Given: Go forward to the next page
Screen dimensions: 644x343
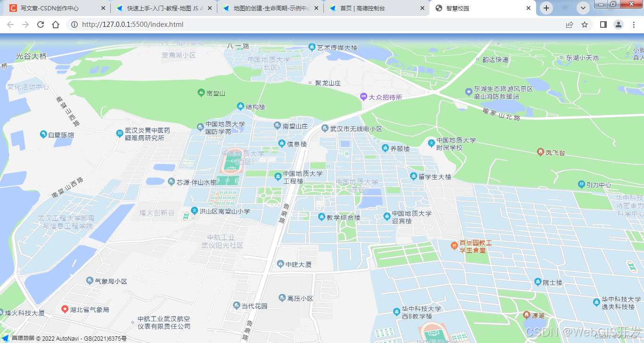Looking at the screenshot, I should [x=25, y=24].
